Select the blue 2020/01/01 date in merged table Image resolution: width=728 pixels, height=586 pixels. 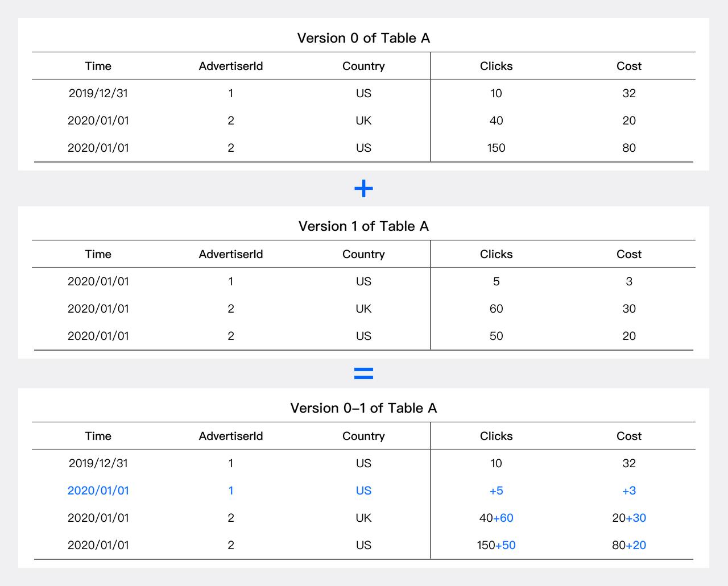[x=98, y=491]
